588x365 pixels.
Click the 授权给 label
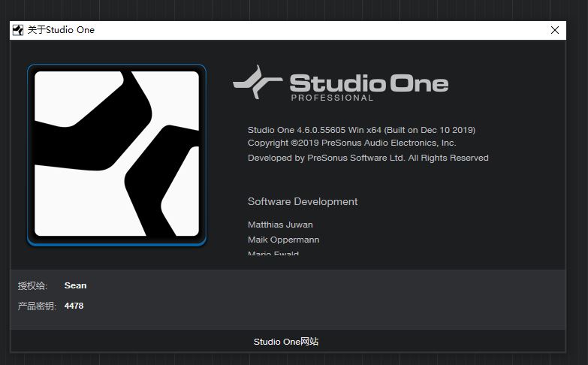[x=32, y=286]
